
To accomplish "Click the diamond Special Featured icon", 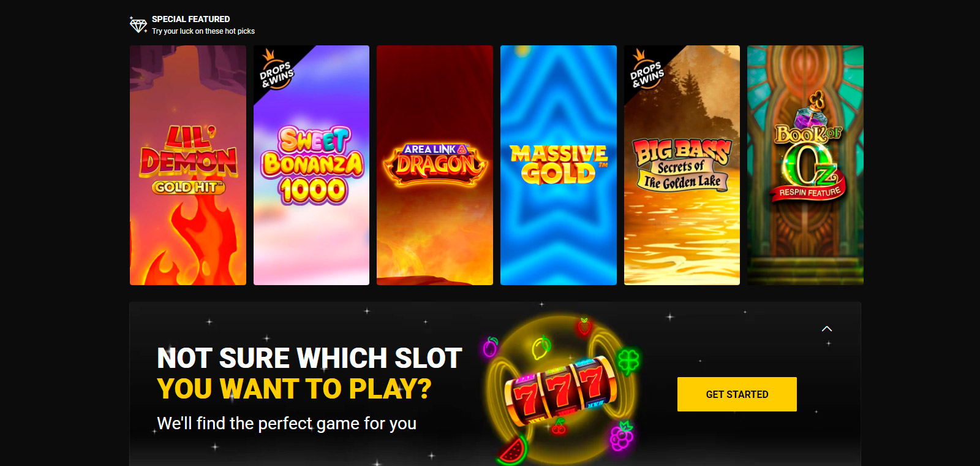I will pos(138,25).
